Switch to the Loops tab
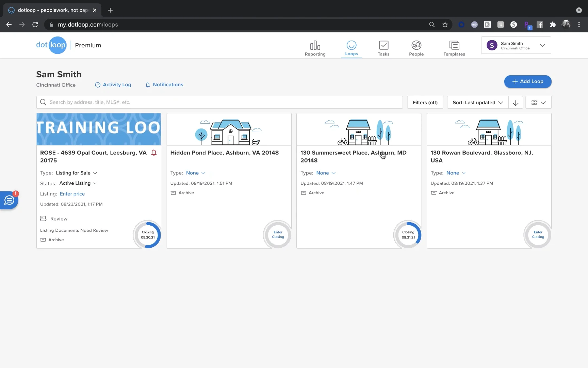The height and width of the screenshot is (368, 588). point(351,48)
